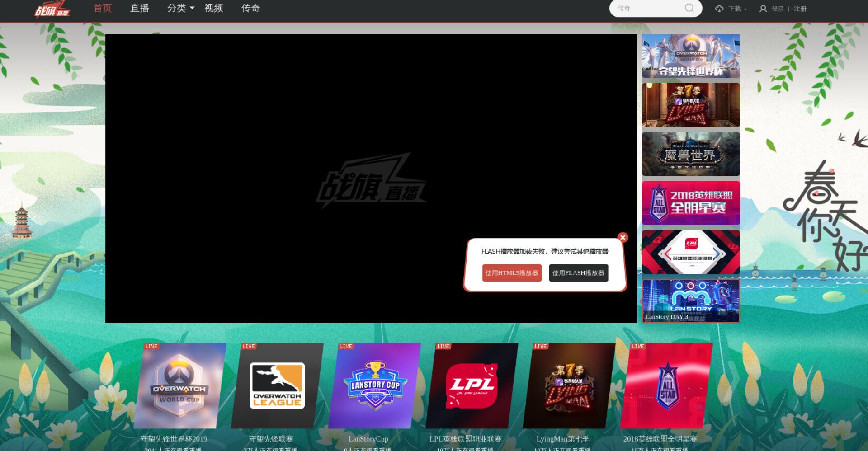Click LIVE badge on LanStory Cup card
The height and width of the screenshot is (451, 868).
click(346, 346)
